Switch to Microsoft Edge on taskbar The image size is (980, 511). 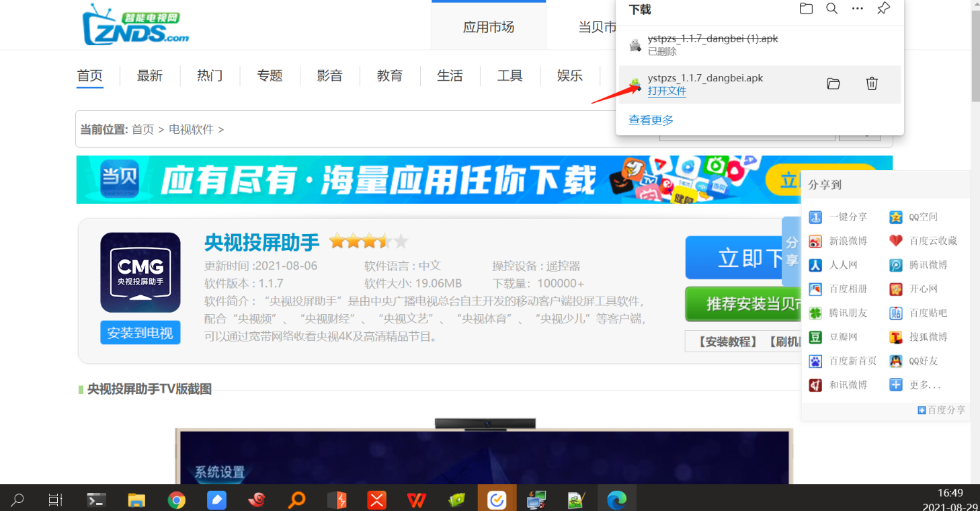(x=616, y=500)
